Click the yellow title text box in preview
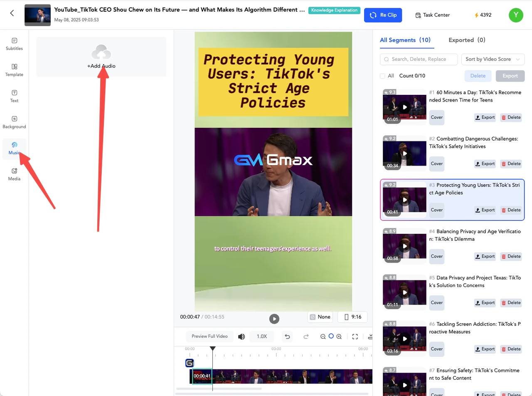 273,82
